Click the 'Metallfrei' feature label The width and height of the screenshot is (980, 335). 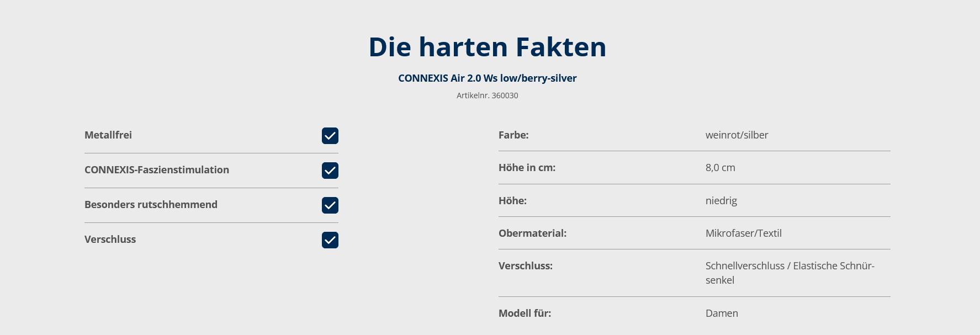(x=108, y=135)
